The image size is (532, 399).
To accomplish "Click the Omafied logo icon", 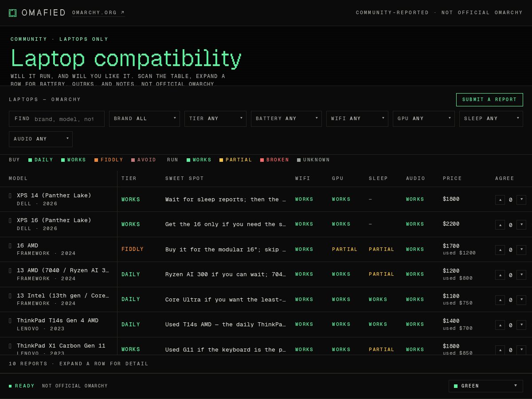I will (x=12, y=13).
